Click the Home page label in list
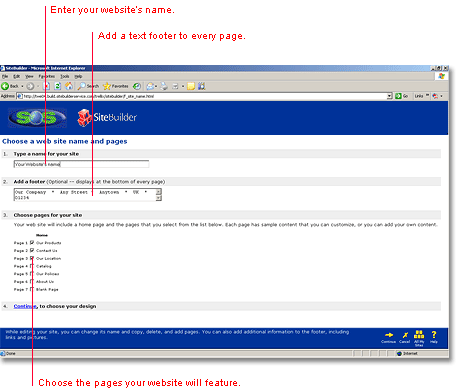Image resolution: width=459 pixels, height=392 pixels. coord(42,235)
